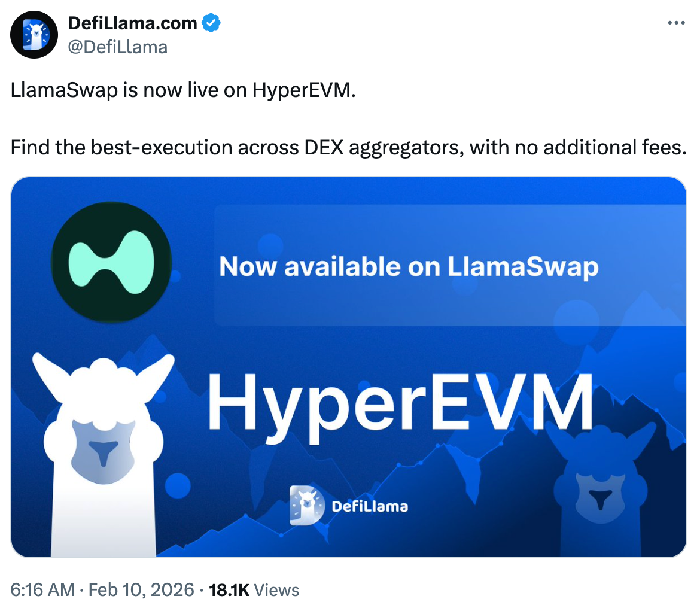View the 18.1K Views count
Screen dimensions: 700x614
(254, 590)
